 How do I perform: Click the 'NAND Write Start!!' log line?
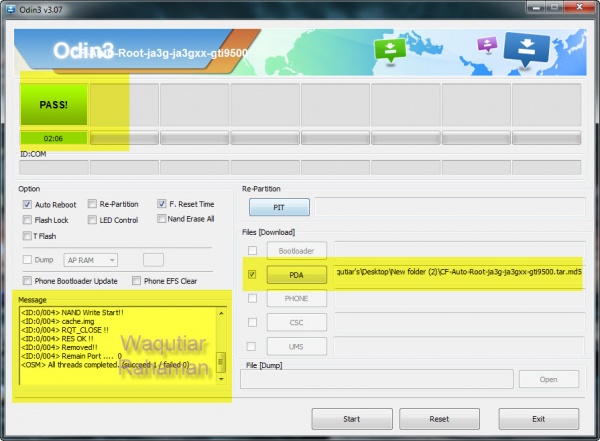[72, 312]
